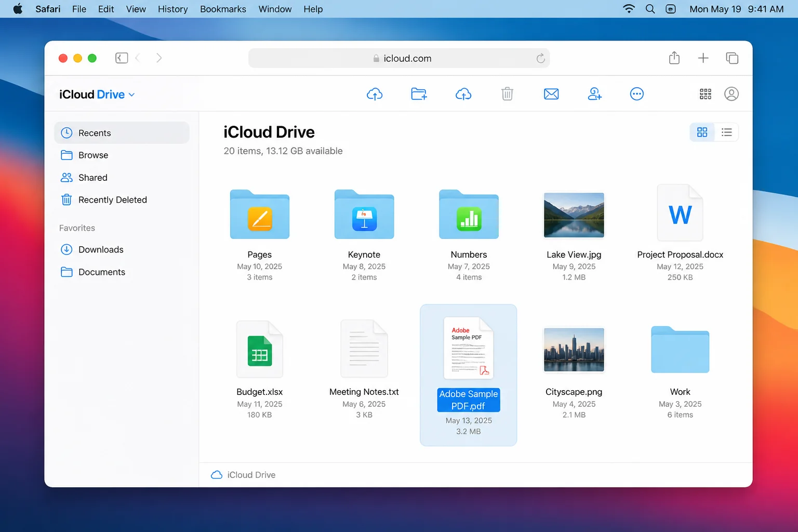The width and height of the screenshot is (798, 532).
Task: Select the Meeting Notes.txt file icon
Action: click(364, 349)
